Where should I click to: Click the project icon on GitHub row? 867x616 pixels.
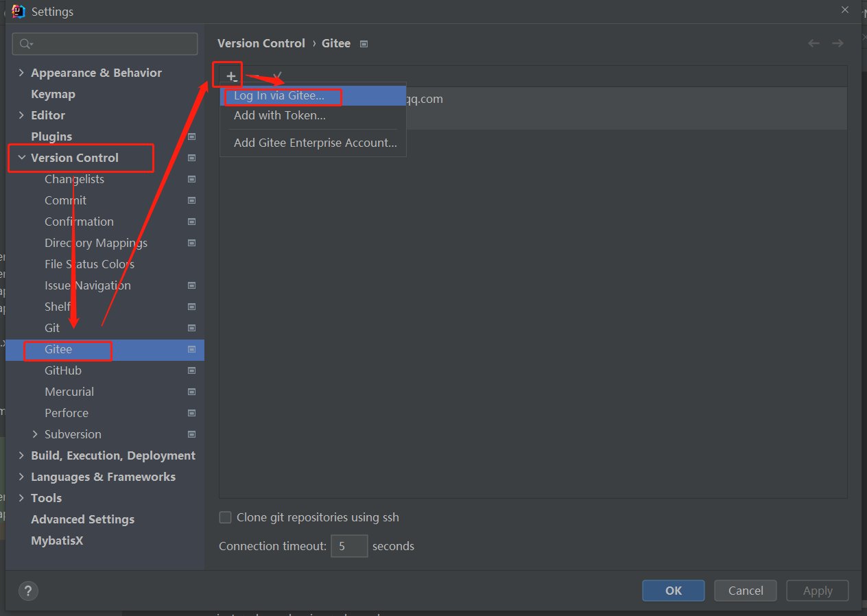click(x=191, y=370)
